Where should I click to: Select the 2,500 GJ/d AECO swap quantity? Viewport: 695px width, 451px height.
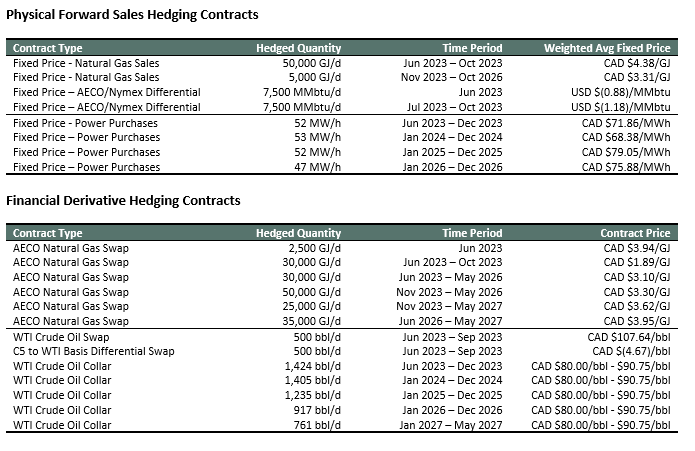[315, 248]
